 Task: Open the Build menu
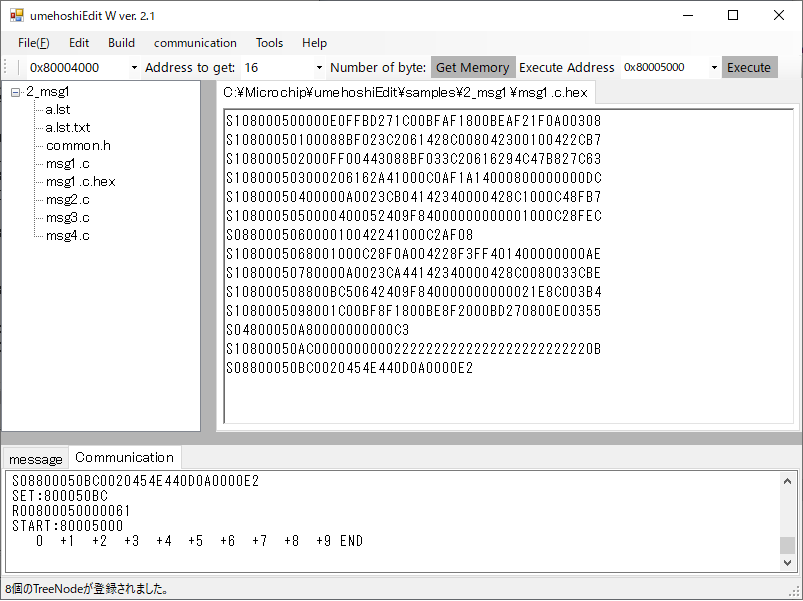(x=121, y=43)
